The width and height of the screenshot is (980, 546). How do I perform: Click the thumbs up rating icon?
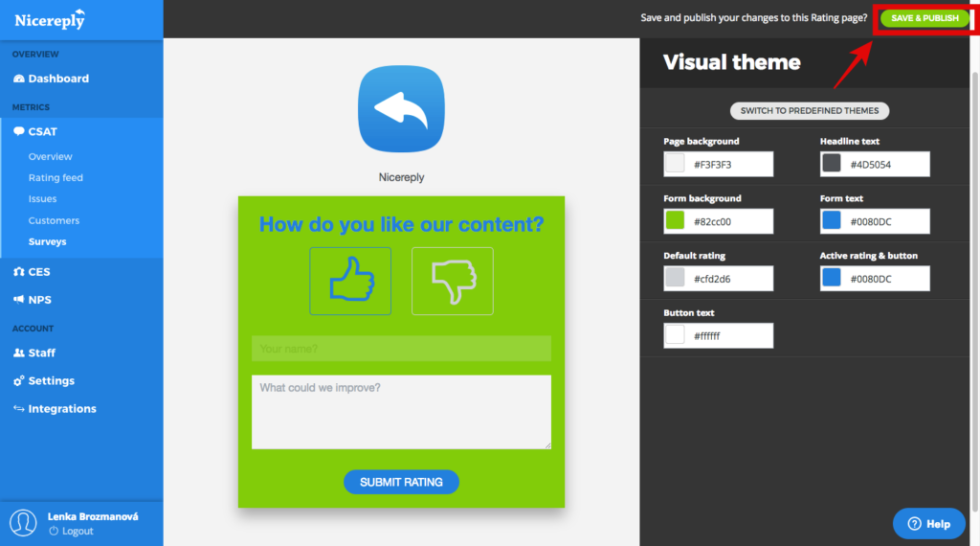[350, 281]
